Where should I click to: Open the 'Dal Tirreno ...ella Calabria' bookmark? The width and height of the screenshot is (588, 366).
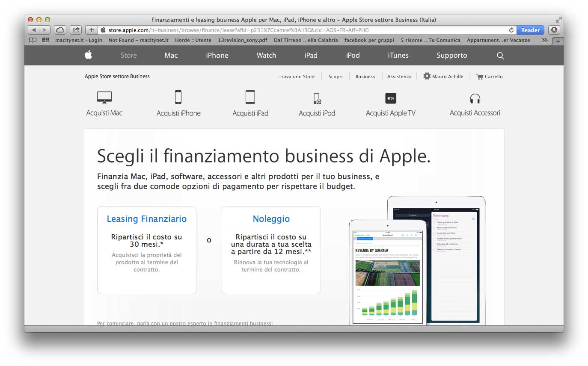306,40
